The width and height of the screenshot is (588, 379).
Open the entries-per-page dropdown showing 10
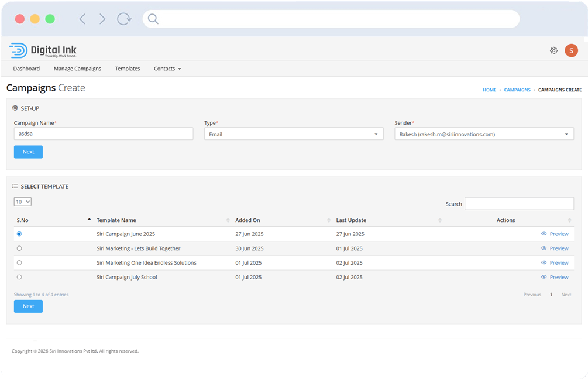(x=22, y=202)
